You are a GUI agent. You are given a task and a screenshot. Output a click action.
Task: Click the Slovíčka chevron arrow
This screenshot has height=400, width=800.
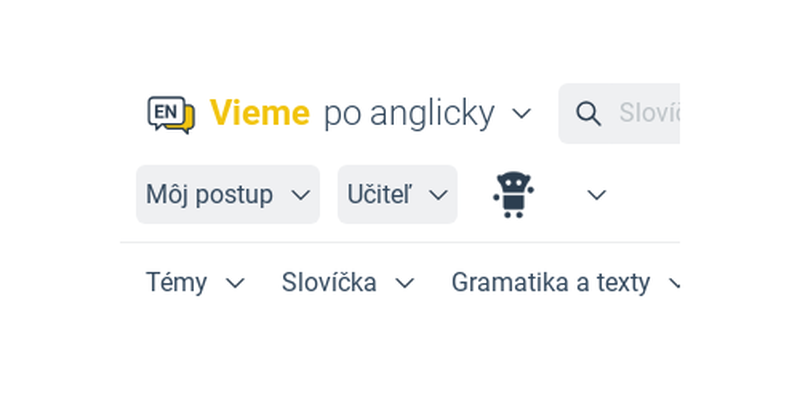[405, 283]
